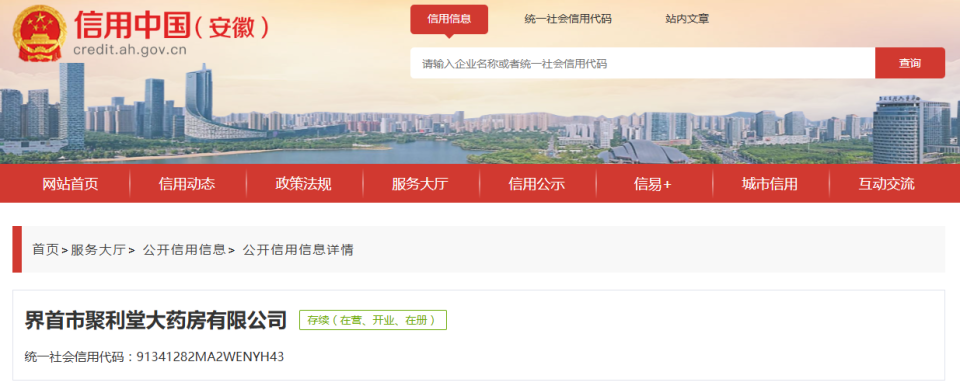This screenshot has width=960, height=386.
Task: Click the 存续(在营、开业、在册) status badge
Action: tap(373, 320)
